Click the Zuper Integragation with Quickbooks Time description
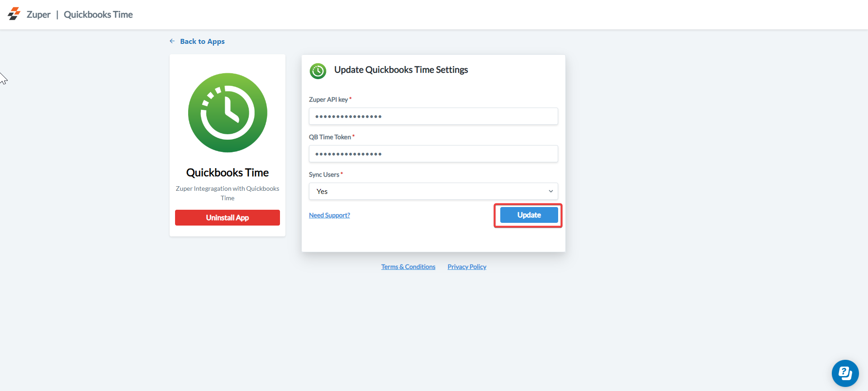Screen dimensions: 868x391 coord(228,193)
